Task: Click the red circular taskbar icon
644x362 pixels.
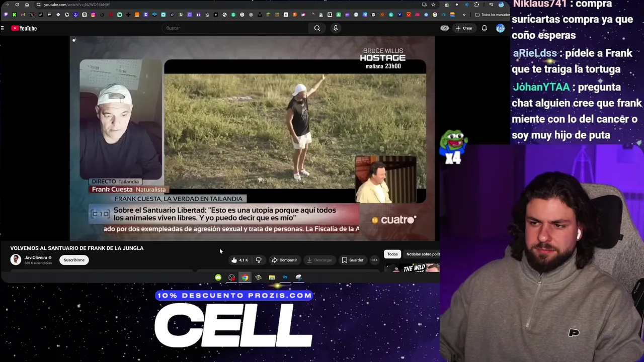Action: [231, 277]
